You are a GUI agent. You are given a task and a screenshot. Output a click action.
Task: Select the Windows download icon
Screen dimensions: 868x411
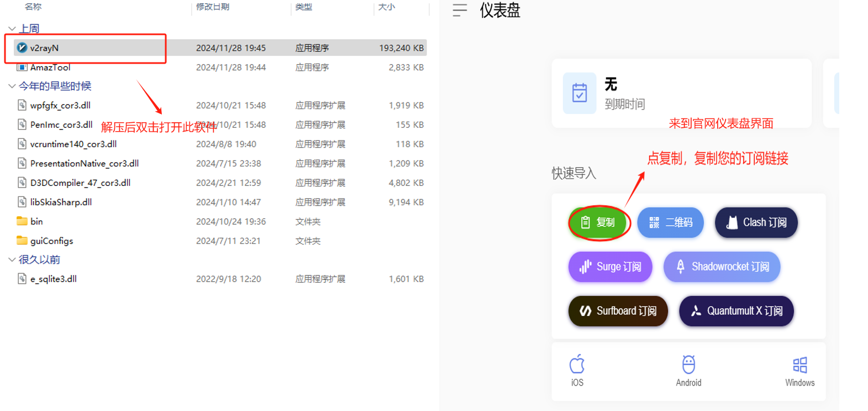799,365
